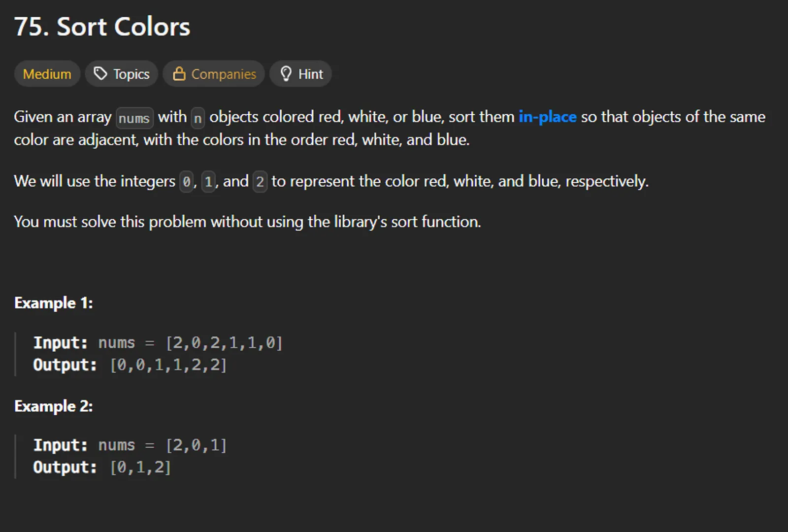Click the input array [2,0,1]
This screenshot has width=788, height=532.
pyautogui.click(x=196, y=445)
